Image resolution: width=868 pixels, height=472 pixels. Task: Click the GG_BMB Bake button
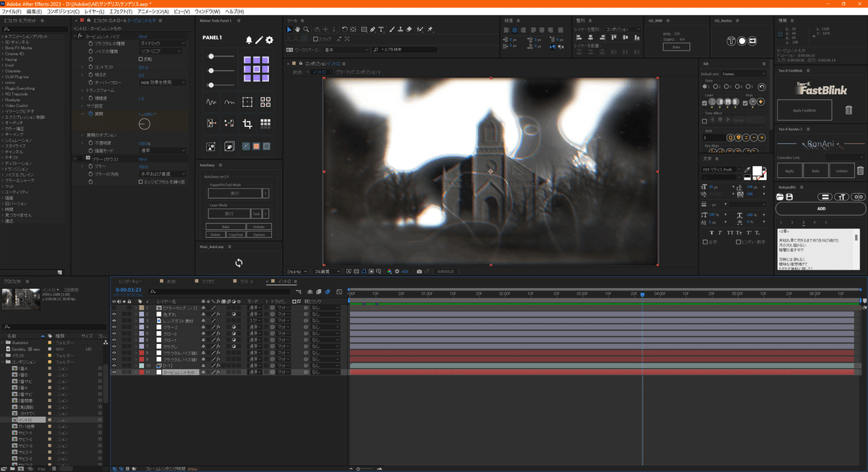tap(676, 46)
